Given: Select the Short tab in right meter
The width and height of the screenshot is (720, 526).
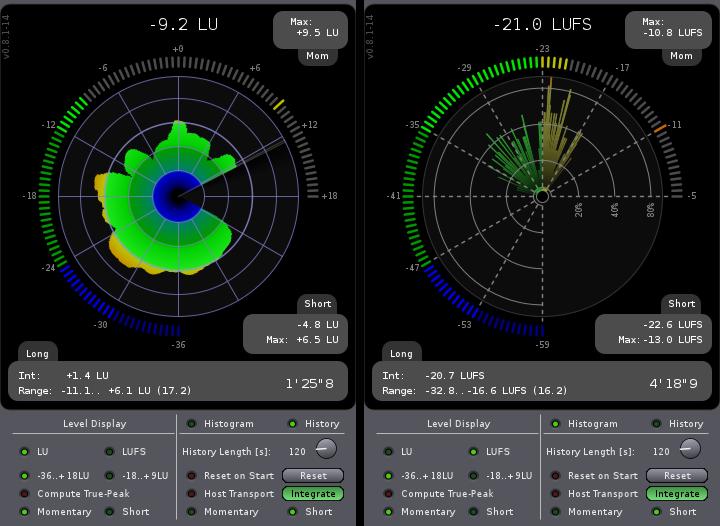Looking at the screenshot, I should coord(681,303).
